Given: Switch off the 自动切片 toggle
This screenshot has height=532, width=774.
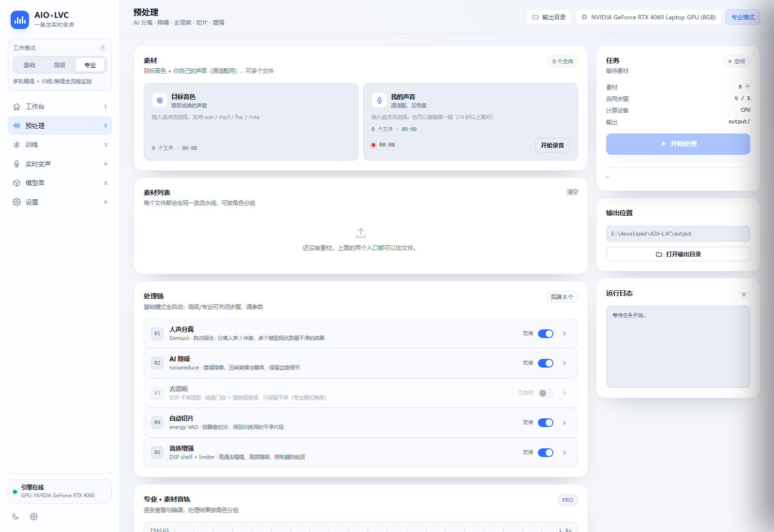Looking at the screenshot, I should pyautogui.click(x=546, y=423).
